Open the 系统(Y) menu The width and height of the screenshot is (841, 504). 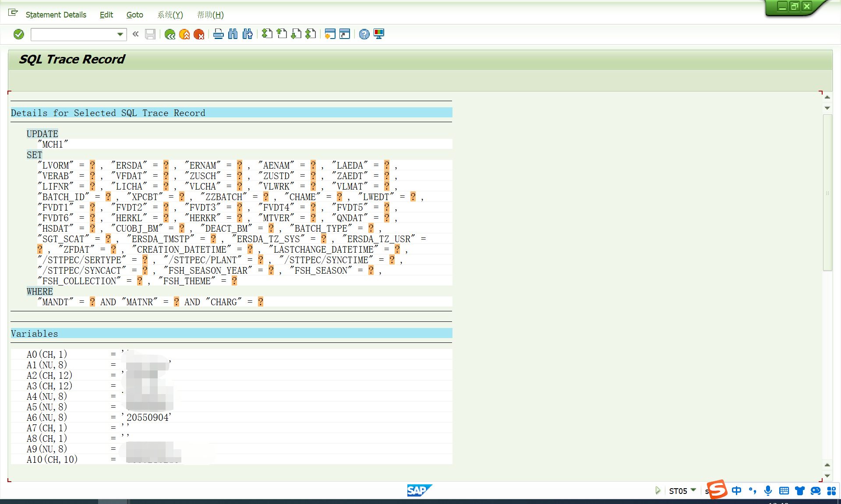pos(170,15)
